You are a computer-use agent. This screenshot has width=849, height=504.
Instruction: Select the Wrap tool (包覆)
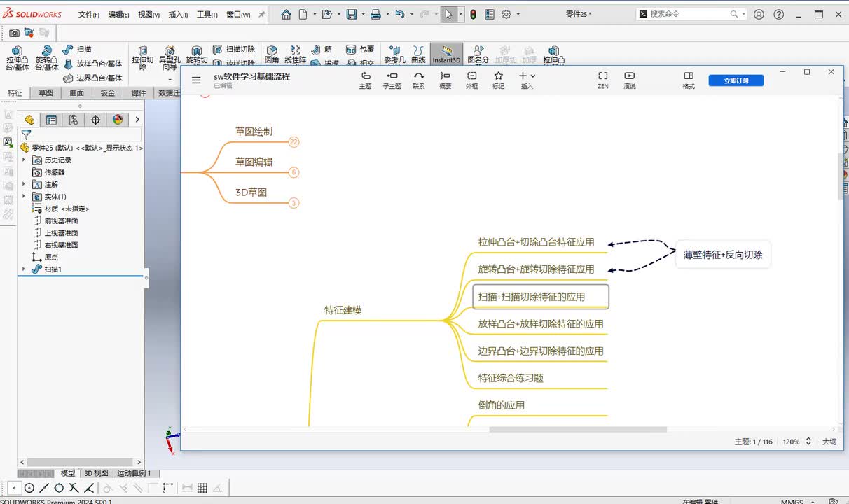point(360,50)
